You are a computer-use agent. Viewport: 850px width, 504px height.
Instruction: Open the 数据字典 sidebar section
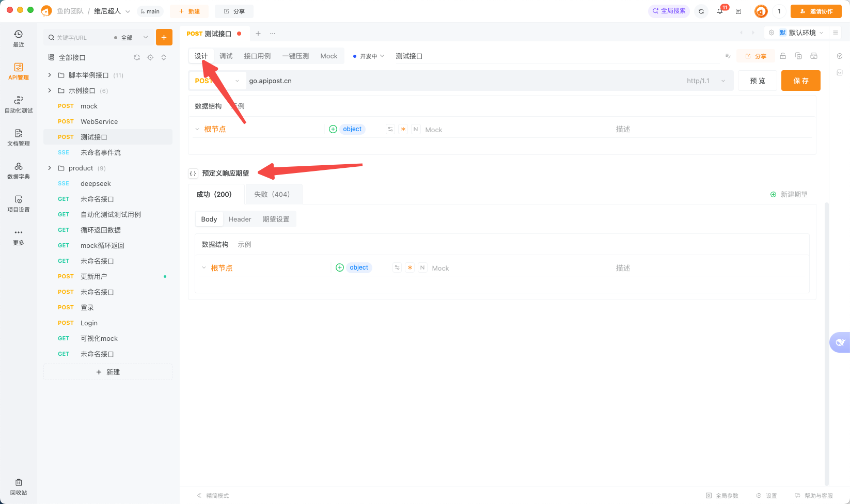[x=18, y=171]
